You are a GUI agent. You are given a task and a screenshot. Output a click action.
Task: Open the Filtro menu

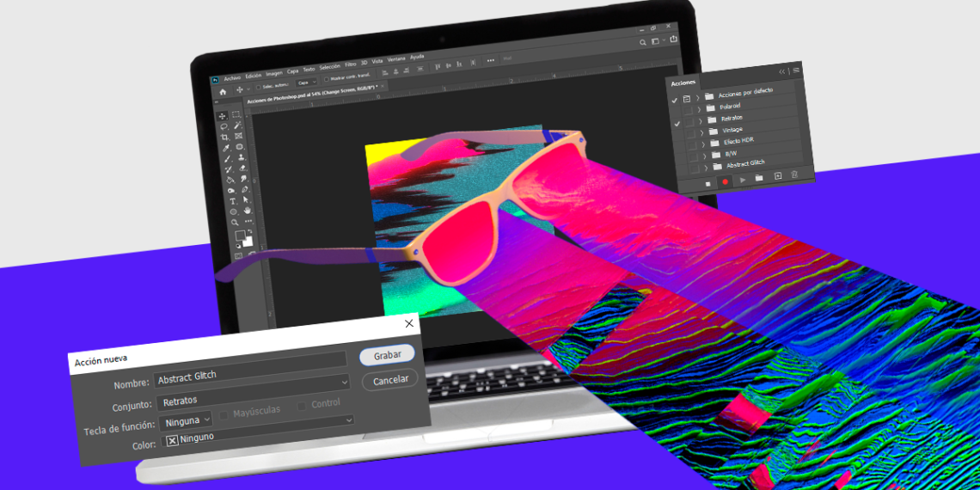(351, 64)
